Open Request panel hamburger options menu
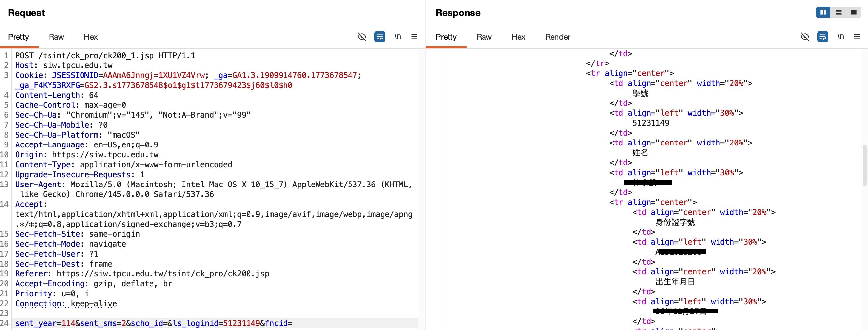This screenshot has width=868, height=330. pos(414,36)
